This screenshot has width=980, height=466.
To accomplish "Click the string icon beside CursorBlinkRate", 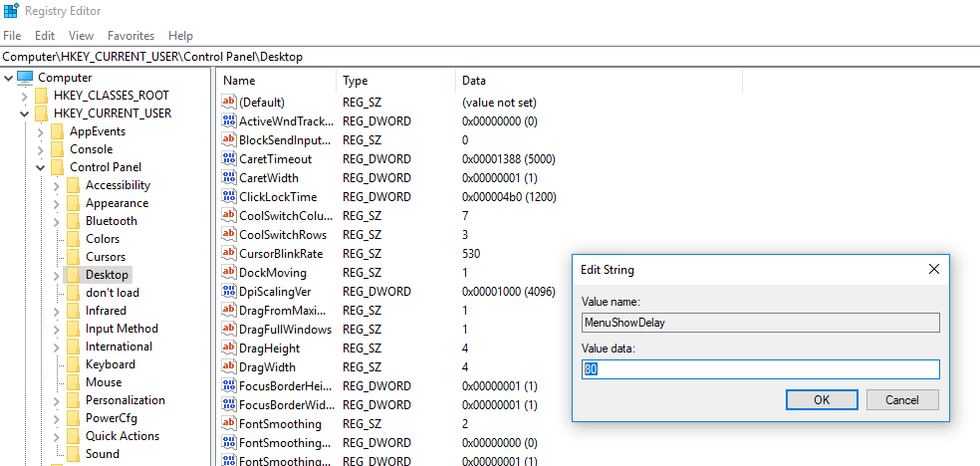I will tap(229, 254).
